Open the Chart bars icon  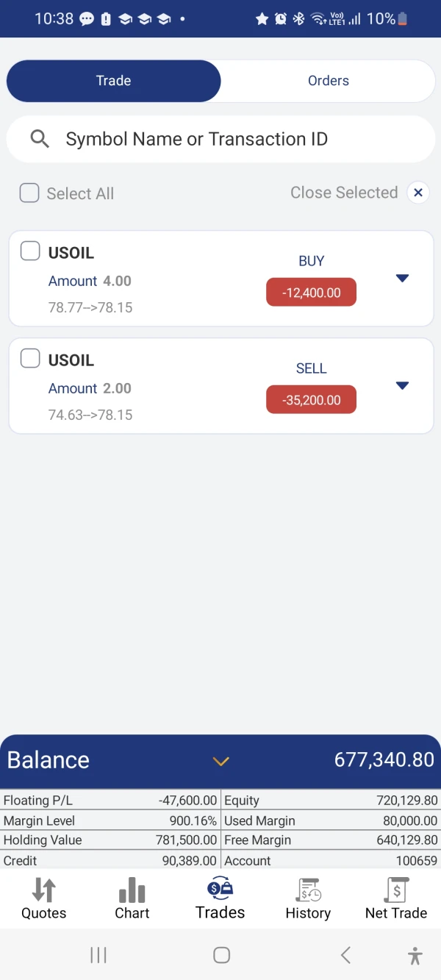point(132,890)
